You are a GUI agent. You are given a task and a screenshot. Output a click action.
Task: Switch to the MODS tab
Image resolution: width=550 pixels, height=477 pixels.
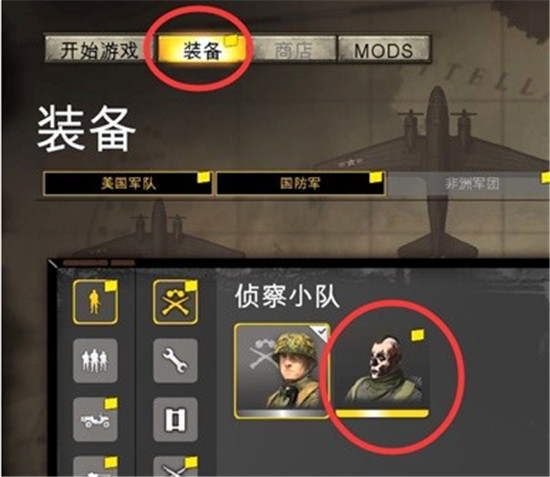[x=384, y=50]
